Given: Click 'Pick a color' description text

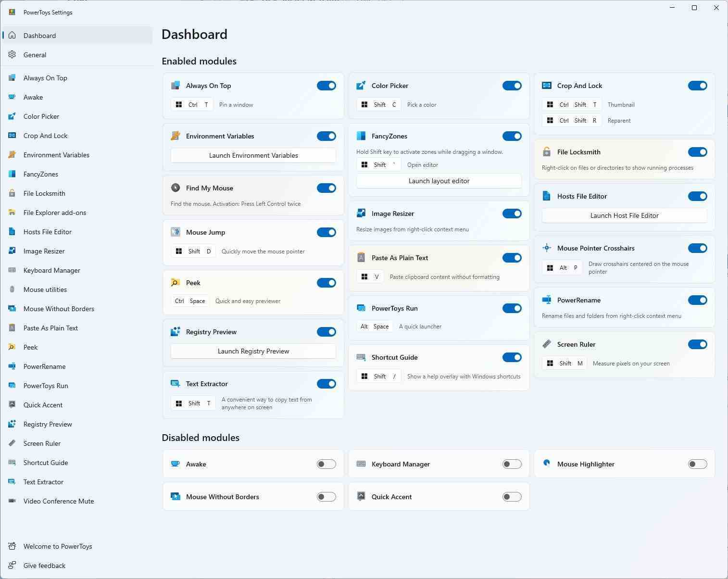Looking at the screenshot, I should pos(422,105).
